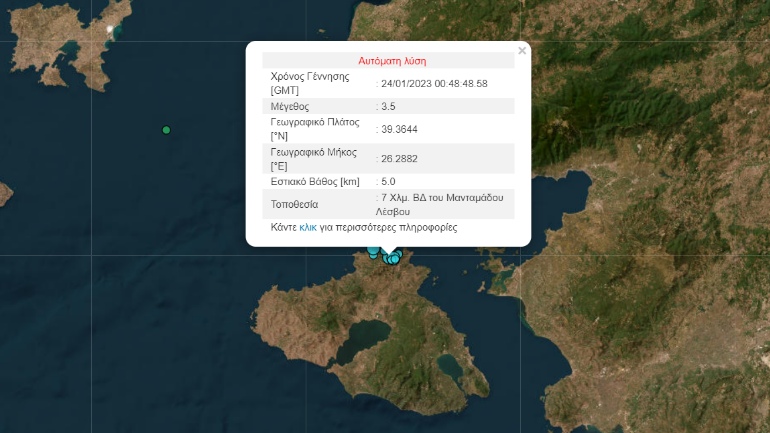Click the white salt lake on Lemnos island
This screenshot has width=770, height=433.
pyautogui.click(x=111, y=29)
